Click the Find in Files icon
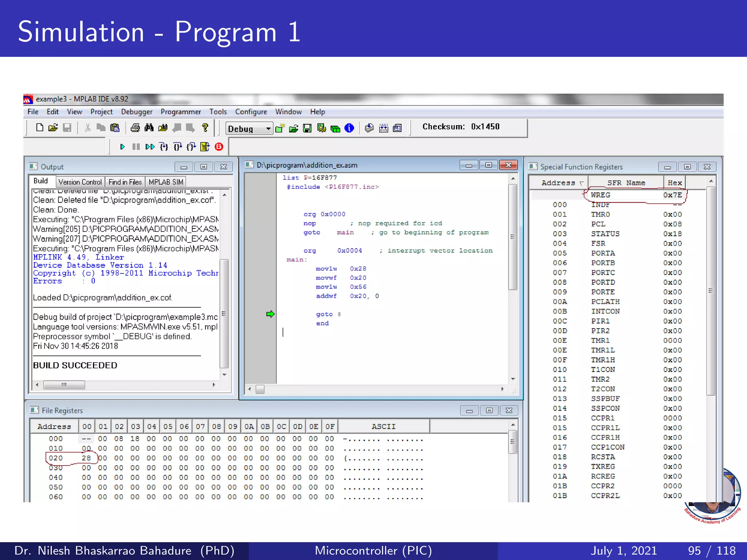This screenshot has height=560, width=747. tap(163, 128)
